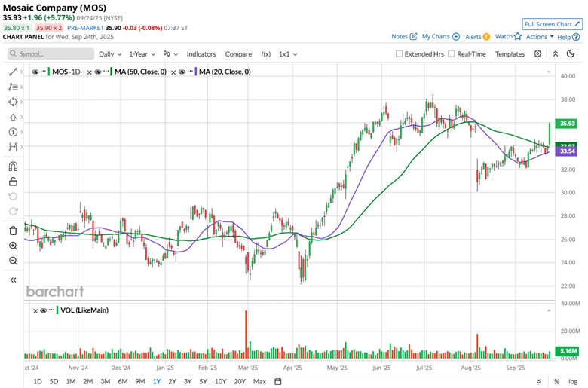Remove the VOL study
The height and width of the screenshot is (388, 588).
[x=35, y=310]
